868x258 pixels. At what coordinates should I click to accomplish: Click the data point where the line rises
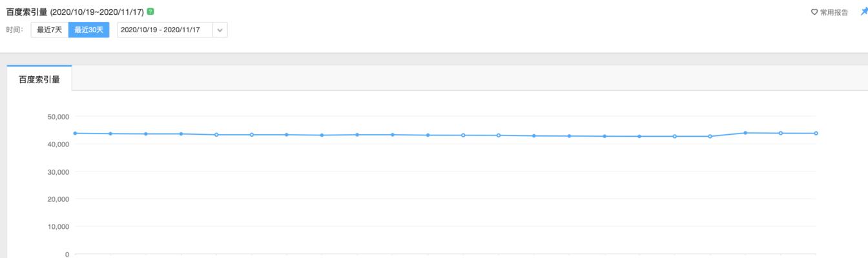click(745, 133)
